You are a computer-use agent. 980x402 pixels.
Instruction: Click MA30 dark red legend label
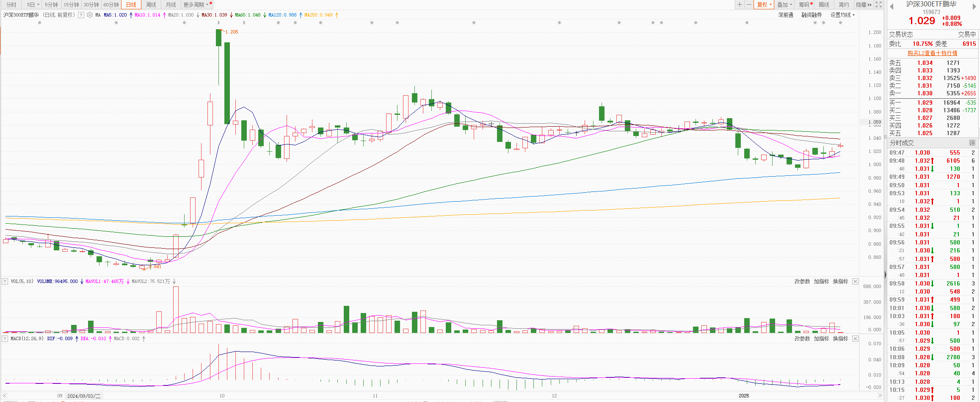(x=214, y=15)
